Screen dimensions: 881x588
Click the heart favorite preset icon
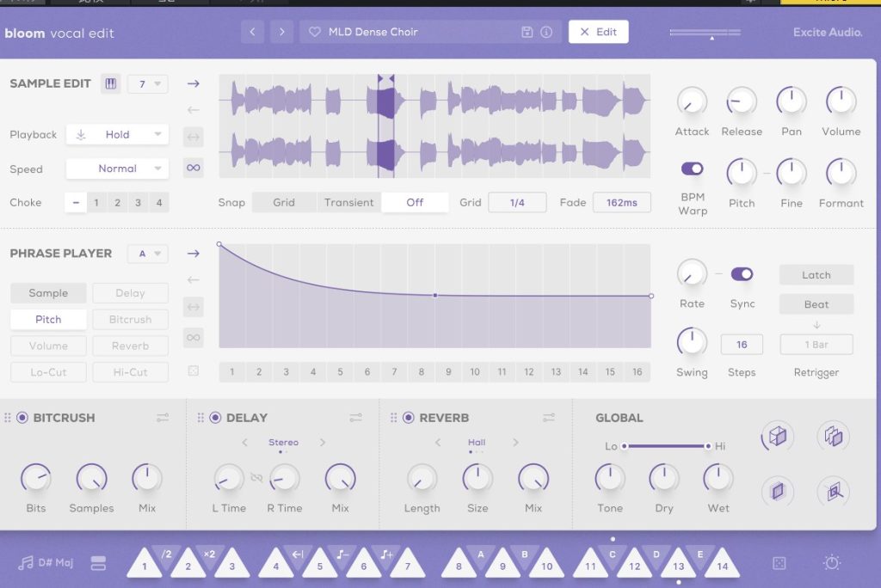[315, 32]
